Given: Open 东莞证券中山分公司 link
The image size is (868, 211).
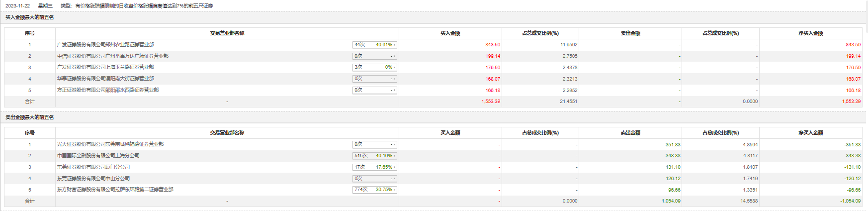Looking at the screenshot, I should (x=93, y=179).
